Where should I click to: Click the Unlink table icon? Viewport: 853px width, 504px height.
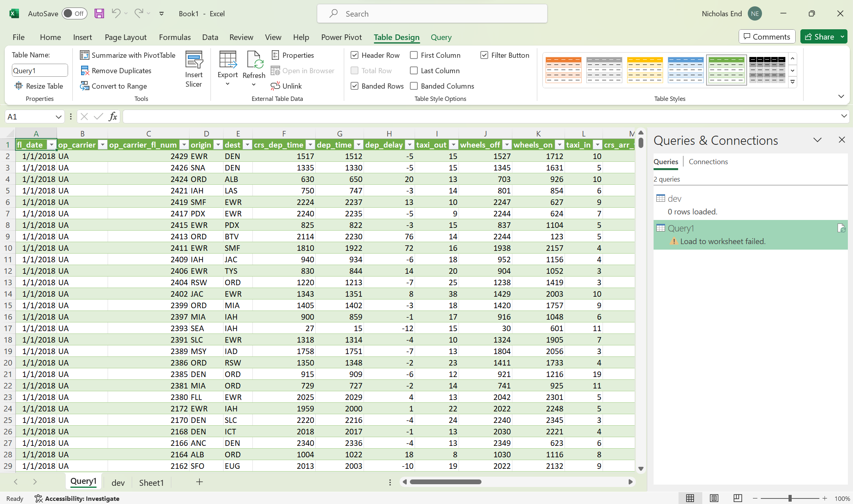(275, 86)
